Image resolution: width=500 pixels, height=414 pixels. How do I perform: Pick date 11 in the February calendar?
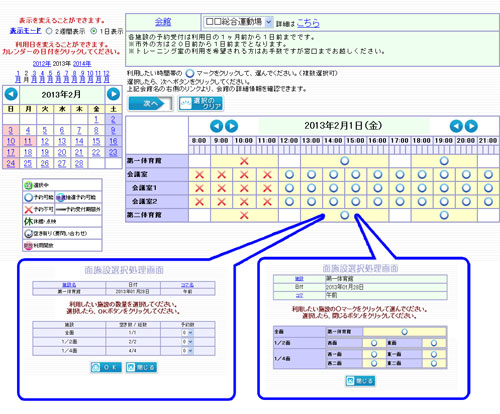point(28,141)
